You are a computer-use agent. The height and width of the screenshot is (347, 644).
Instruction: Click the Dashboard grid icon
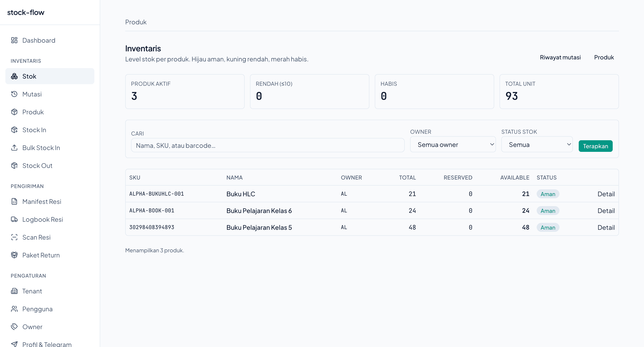14,40
